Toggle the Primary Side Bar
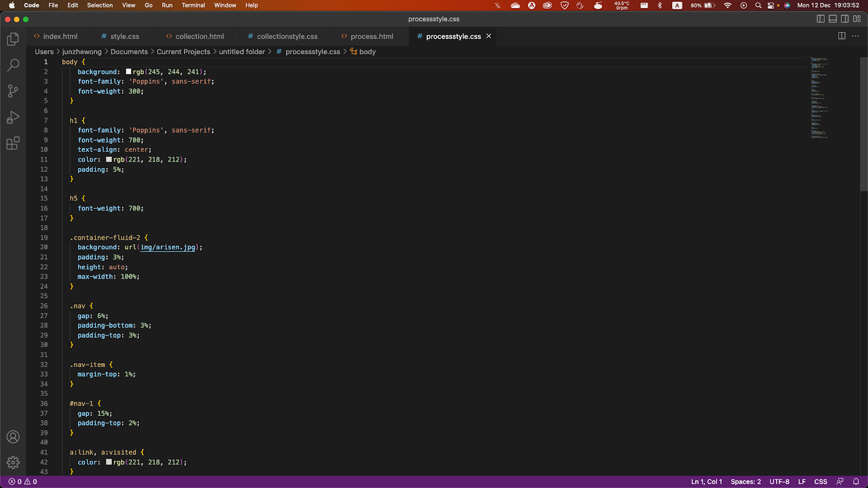 tap(820, 19)
